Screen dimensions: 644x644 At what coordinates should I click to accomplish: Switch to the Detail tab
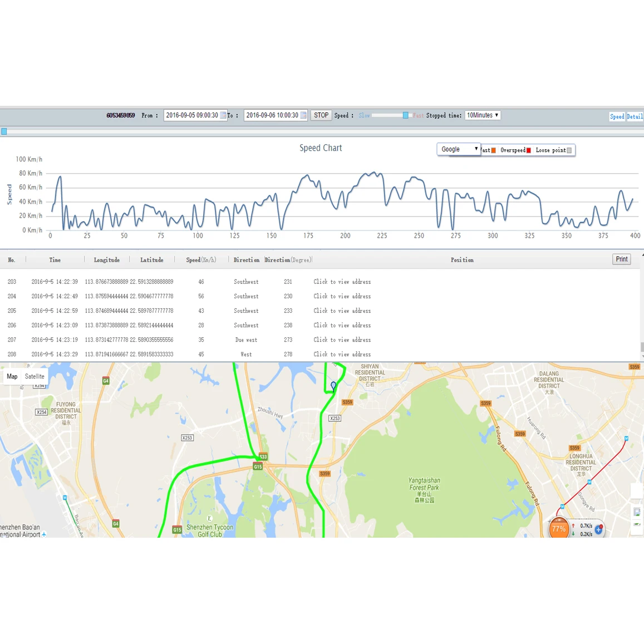(x=635, y=116)
